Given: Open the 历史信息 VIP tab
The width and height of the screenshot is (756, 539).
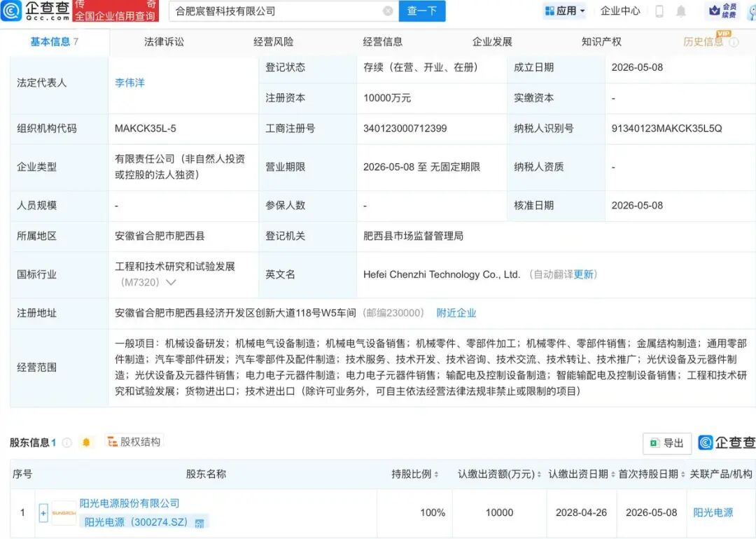Looking at the screenshot, I should point(703,42).
